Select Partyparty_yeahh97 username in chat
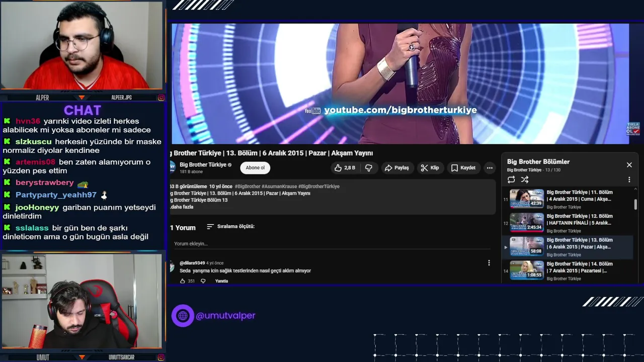Image resolution: width=644 pixels, height=362 pixels. click(56, 195)
